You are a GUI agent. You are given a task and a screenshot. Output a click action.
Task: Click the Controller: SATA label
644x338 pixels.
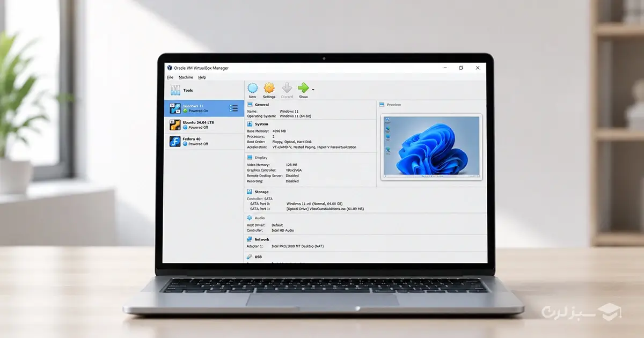260,199
